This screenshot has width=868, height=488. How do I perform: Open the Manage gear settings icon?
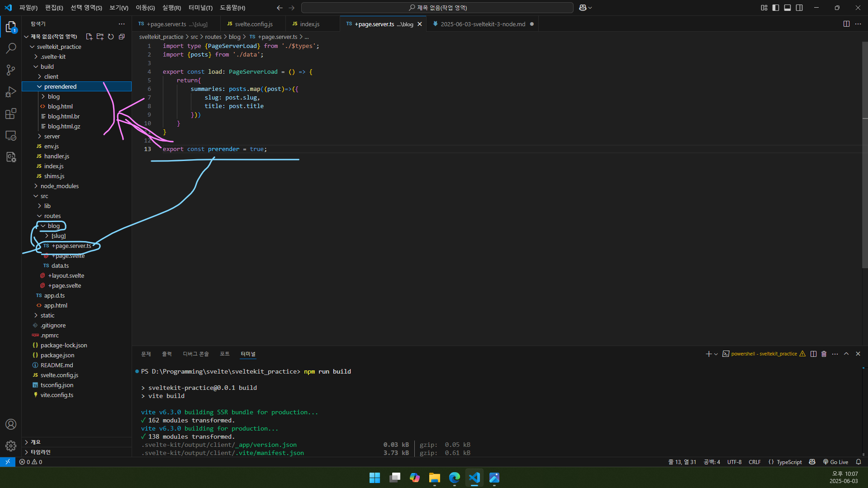(11, 446)
